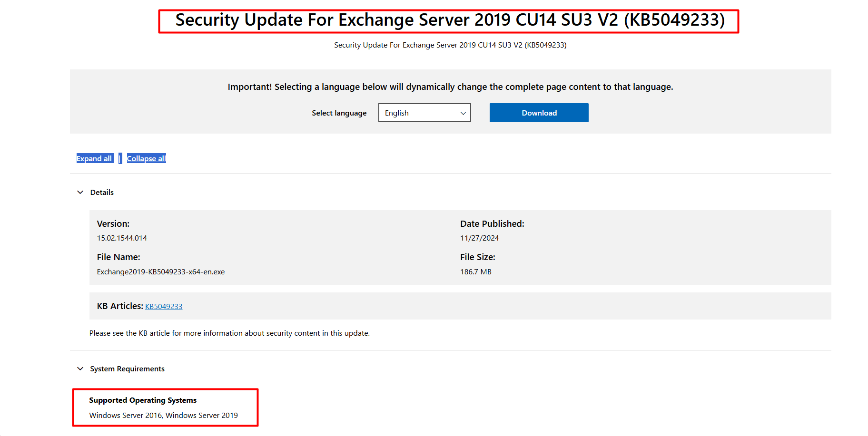This screenshot has width=868, height=436.
Task: Collapse the System Requirements section chevron
Action: 80,368
